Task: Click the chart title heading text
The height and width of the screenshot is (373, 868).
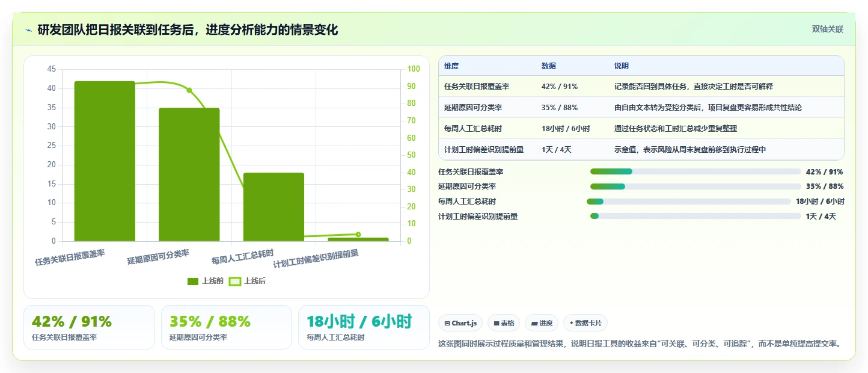Action: (x=188, y=29)
